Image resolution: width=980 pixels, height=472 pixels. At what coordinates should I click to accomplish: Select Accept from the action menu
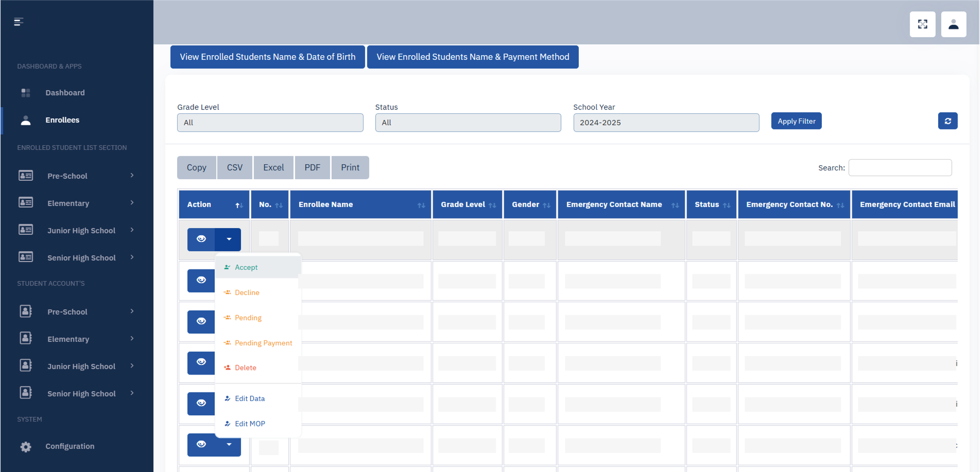246,267
